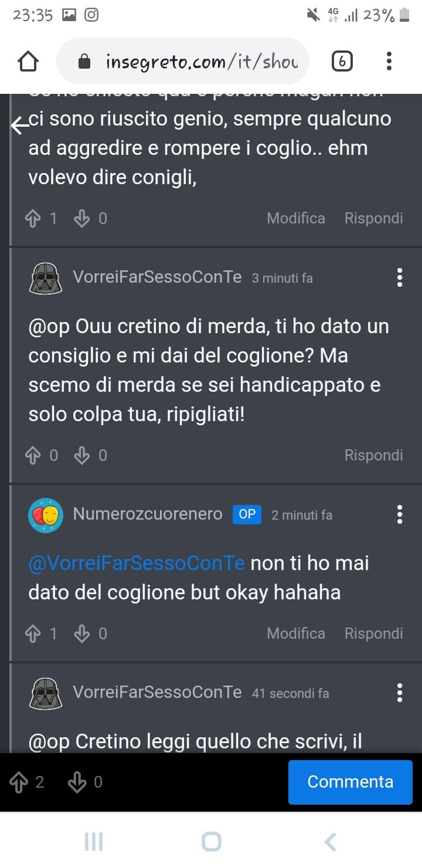422x868 pixels.
Task: Open Numerozcuorenero username profile
Action: click(148, 514)
